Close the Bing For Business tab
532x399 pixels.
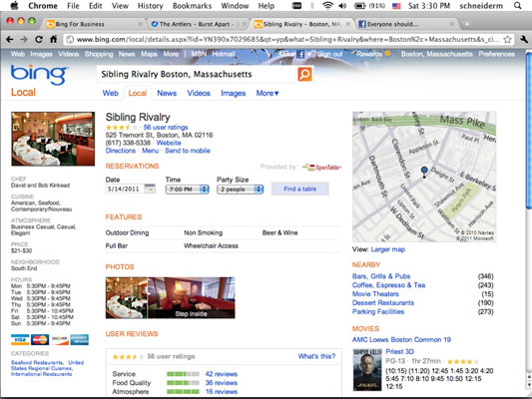coord(140,24)
